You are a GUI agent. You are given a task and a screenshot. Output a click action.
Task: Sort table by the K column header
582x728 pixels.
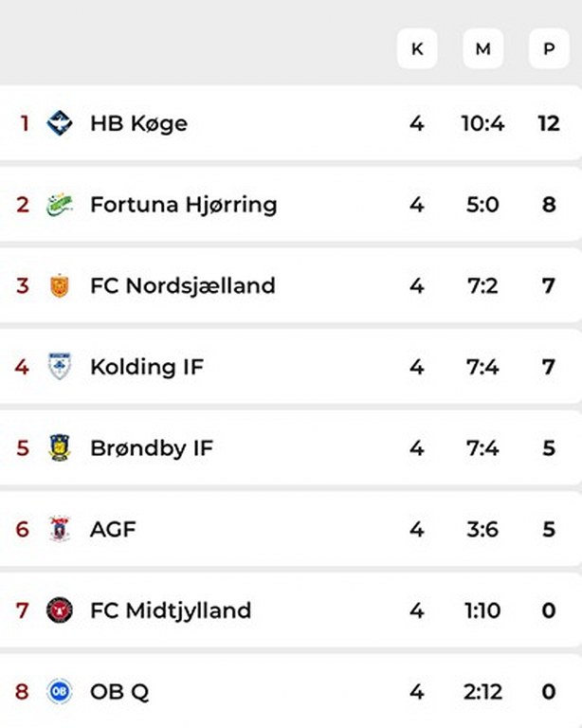pyautogui.click(x=417, y=49)
